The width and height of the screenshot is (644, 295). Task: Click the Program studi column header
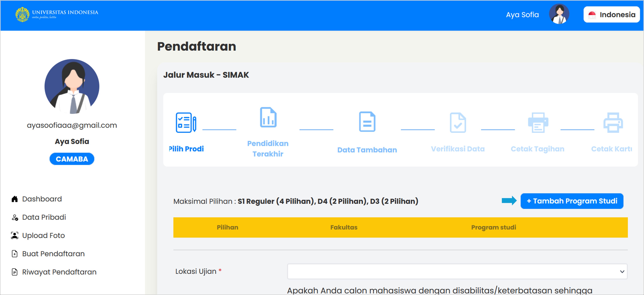pyautogui.click(x=493, y=227)
